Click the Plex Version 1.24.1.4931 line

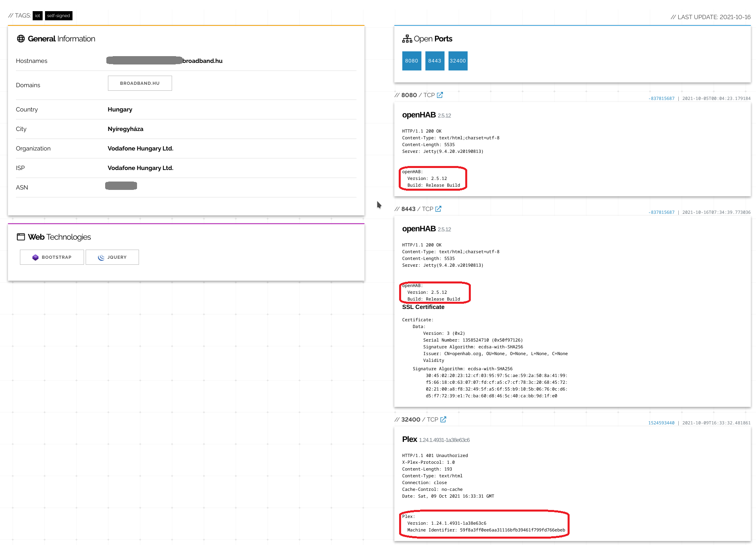pyautogui.click(x=447, y=523)
